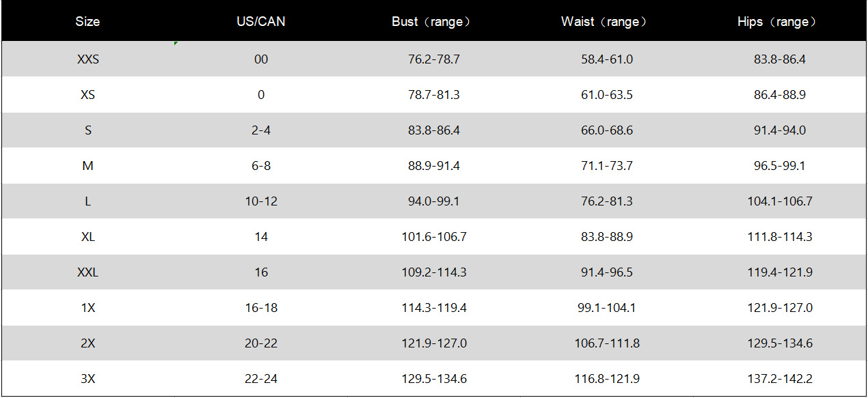The height and width of the screenshot is (398, 868).
Task: Select hips range 96.5-99.1 cell
Action: tap(779, 166)
